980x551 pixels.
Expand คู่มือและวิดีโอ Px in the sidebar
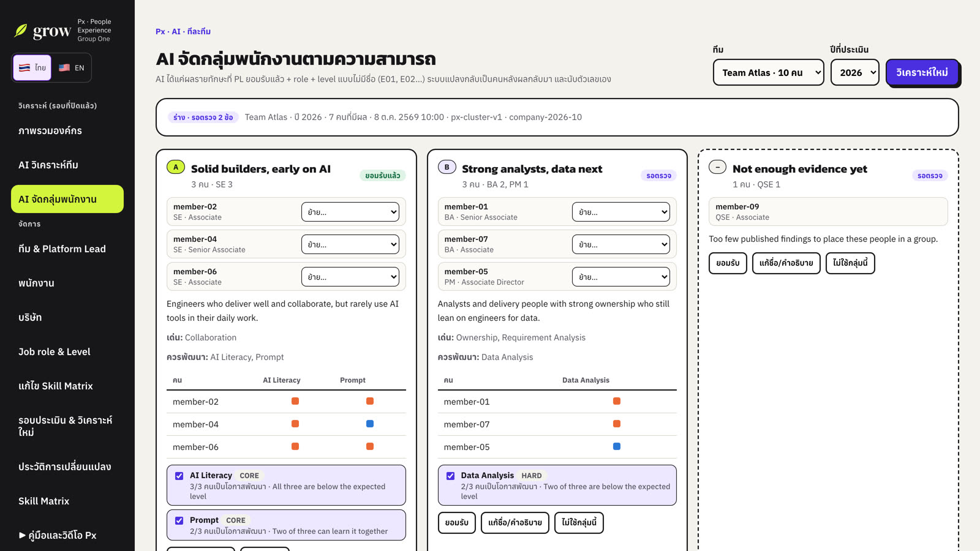click(67, 535)
